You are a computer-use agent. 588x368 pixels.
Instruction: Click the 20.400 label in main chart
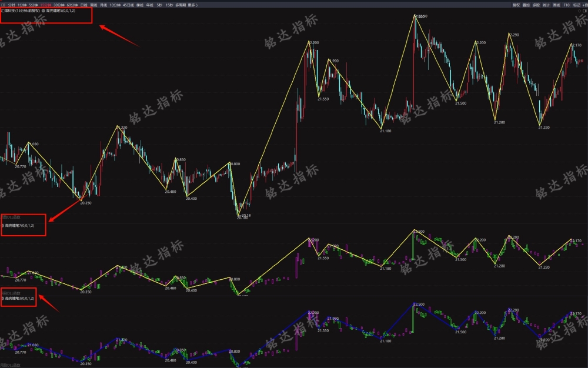(x=191, y=199)
